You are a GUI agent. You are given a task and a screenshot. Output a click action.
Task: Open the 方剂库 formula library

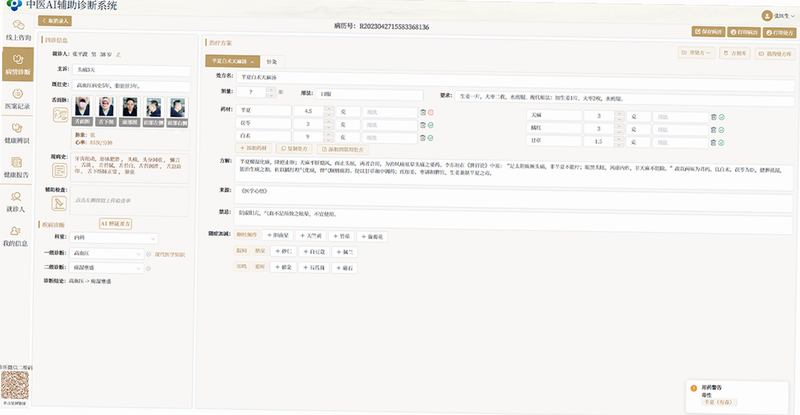[735, 53]
